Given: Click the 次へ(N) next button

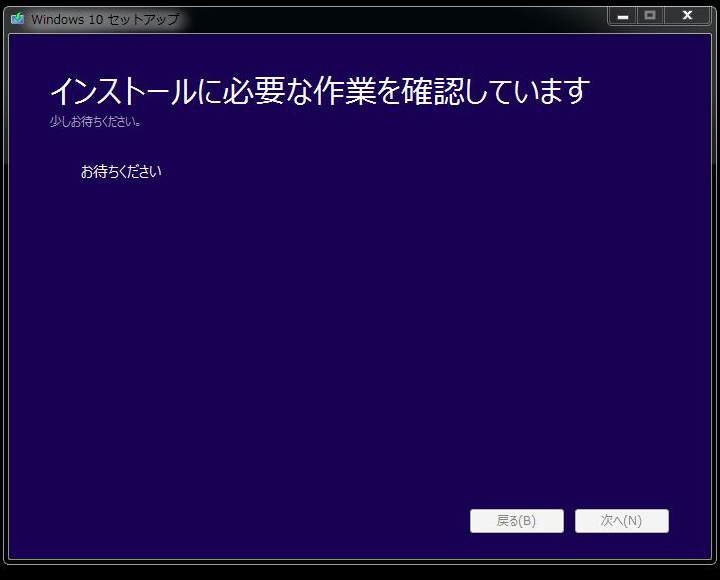Looking at the screenshot, I should pyautogui.click(x=622, y=521).
